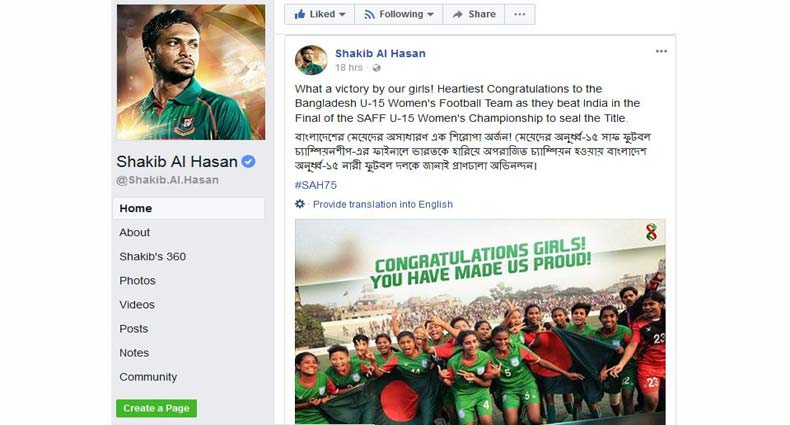The height and width of the screenshot is (425, 790).
Task: Go to the About section
Action: click(135, 232)
